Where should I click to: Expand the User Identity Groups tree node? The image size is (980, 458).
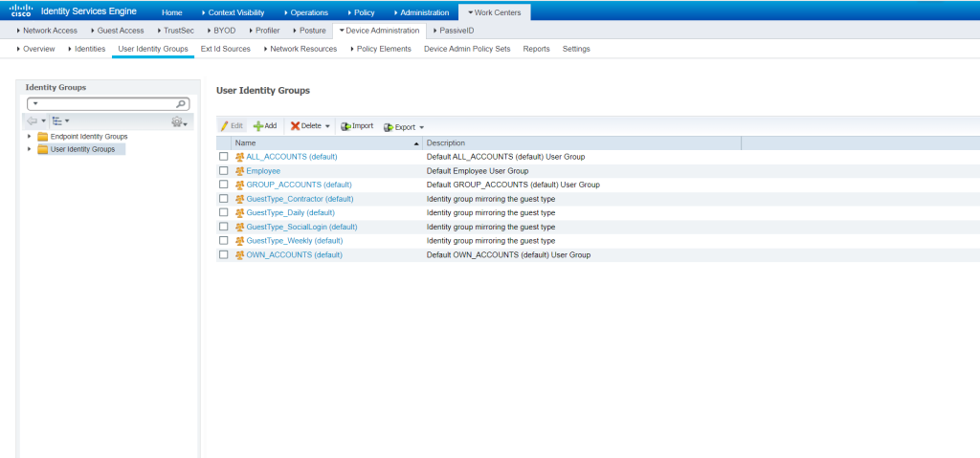[x=29, y=149]
